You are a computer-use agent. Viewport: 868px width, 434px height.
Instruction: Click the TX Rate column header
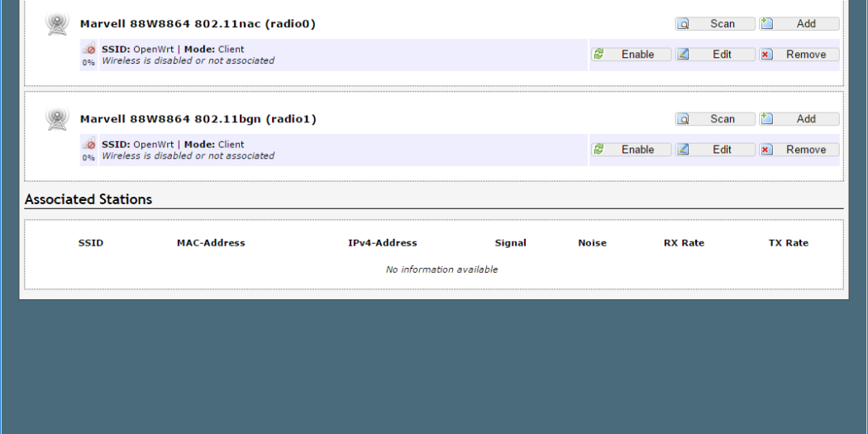788,243
